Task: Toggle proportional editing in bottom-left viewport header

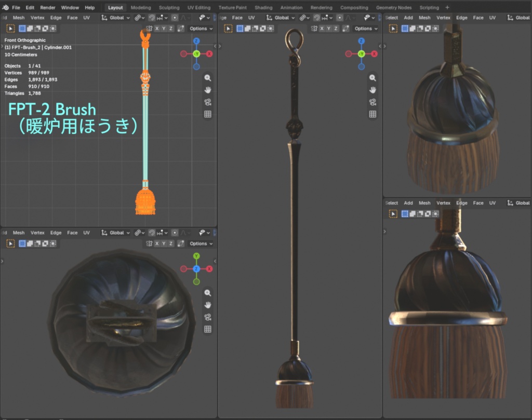Action: point(175,233)
